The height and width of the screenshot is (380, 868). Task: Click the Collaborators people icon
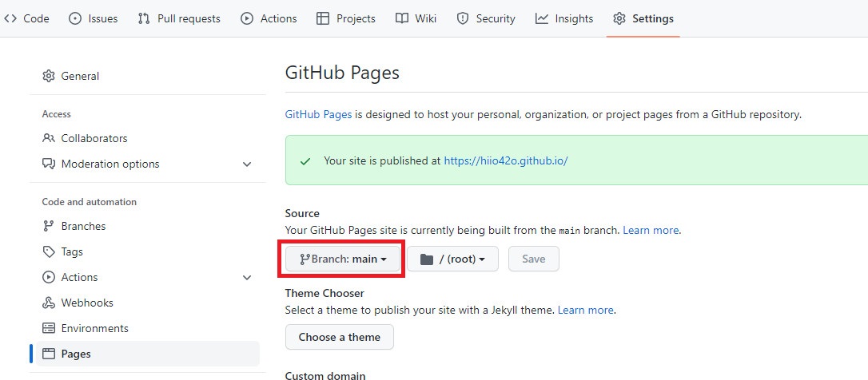(49, 138)
